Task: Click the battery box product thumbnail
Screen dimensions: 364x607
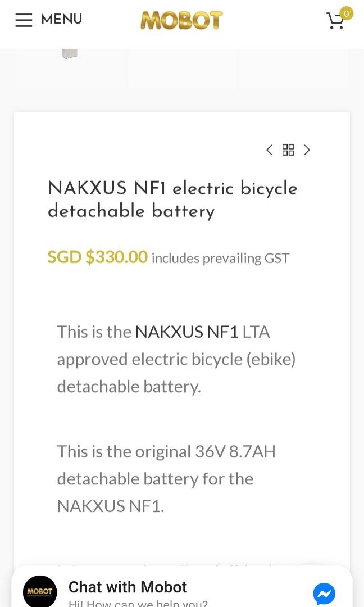Action: [70, 53]
